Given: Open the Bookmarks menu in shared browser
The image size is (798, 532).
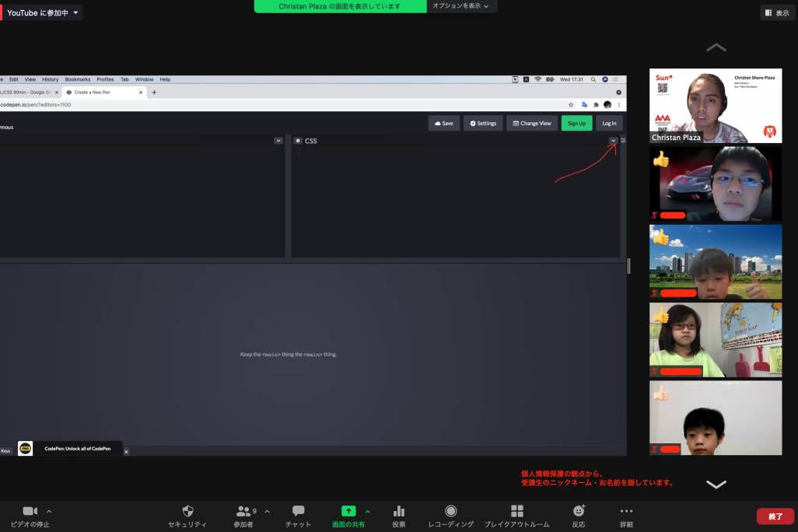Looking at the screenshot, I should [77, 79].
